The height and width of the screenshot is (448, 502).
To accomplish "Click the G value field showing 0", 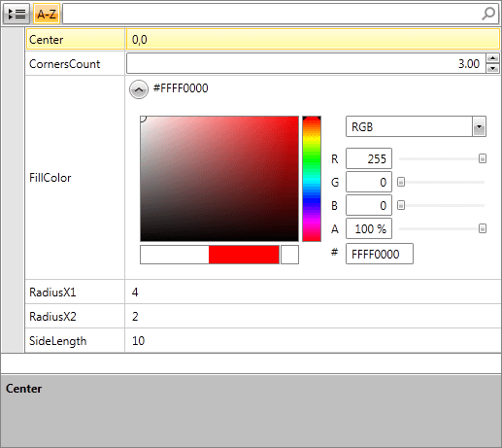I will (x=369, y=182).
